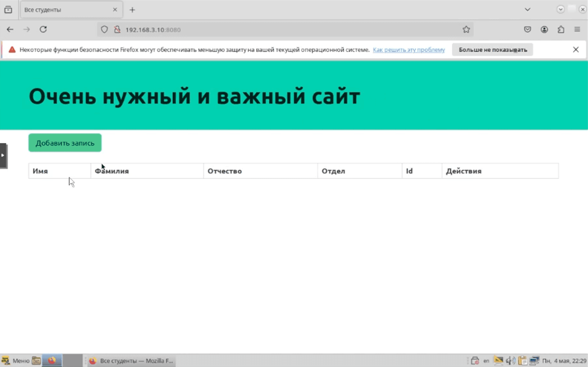This screenshot has width=588, height=367.
Task: Dismiss the security warning notification bar
Action: pyautogui.click(x=576, y=50)
